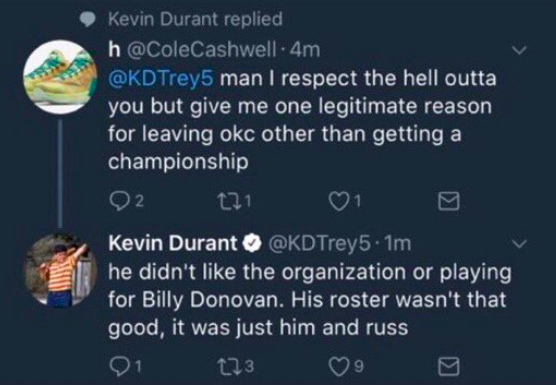556x385 pixels.
Task: Open Kevin Durant's display name profile
Action: point(173,243)
